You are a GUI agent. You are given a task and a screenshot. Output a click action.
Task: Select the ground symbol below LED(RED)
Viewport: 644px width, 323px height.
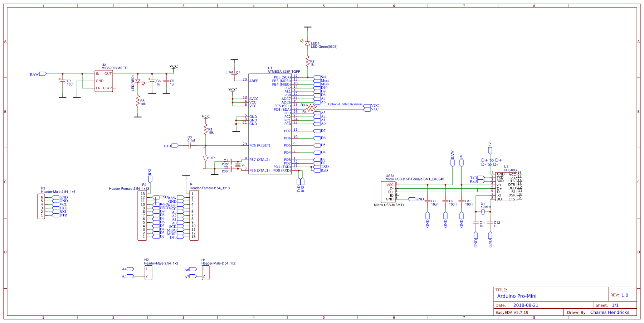click(137, 116)
